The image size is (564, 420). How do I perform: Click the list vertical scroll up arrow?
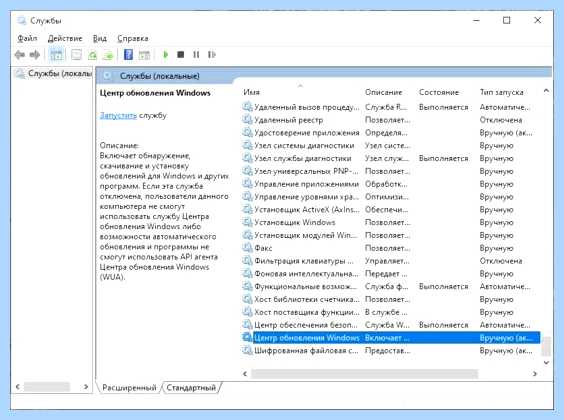(x=546, y=91)
